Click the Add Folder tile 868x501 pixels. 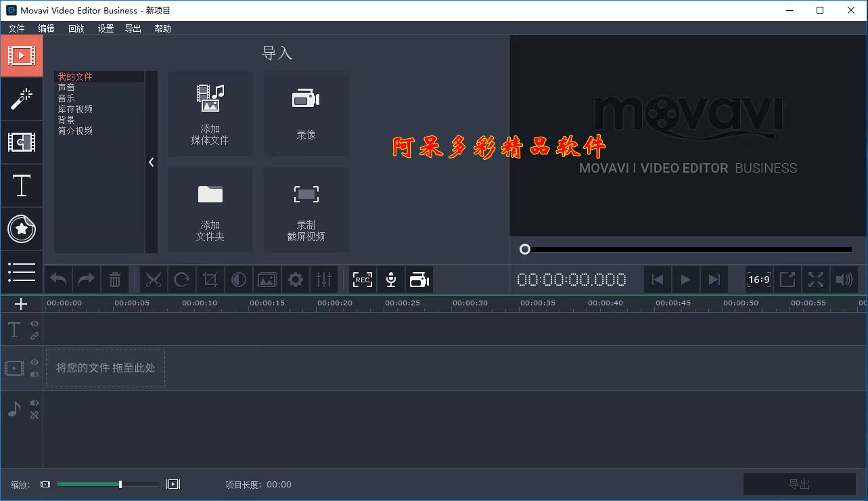[x=210, y=210]
